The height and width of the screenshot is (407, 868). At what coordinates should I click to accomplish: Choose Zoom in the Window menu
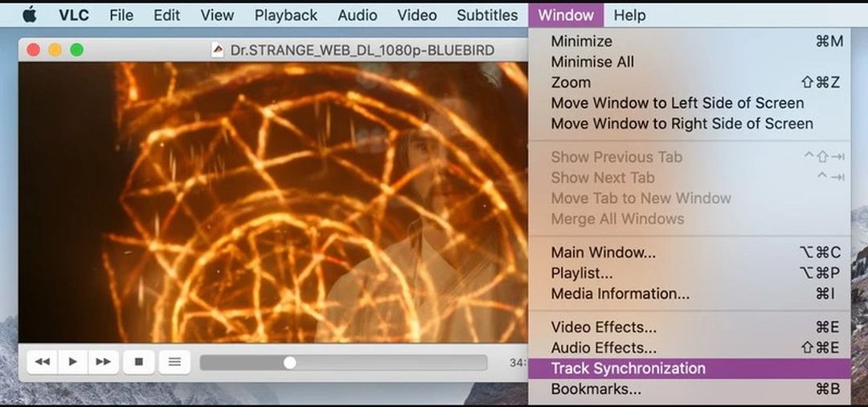pos(690,83)
